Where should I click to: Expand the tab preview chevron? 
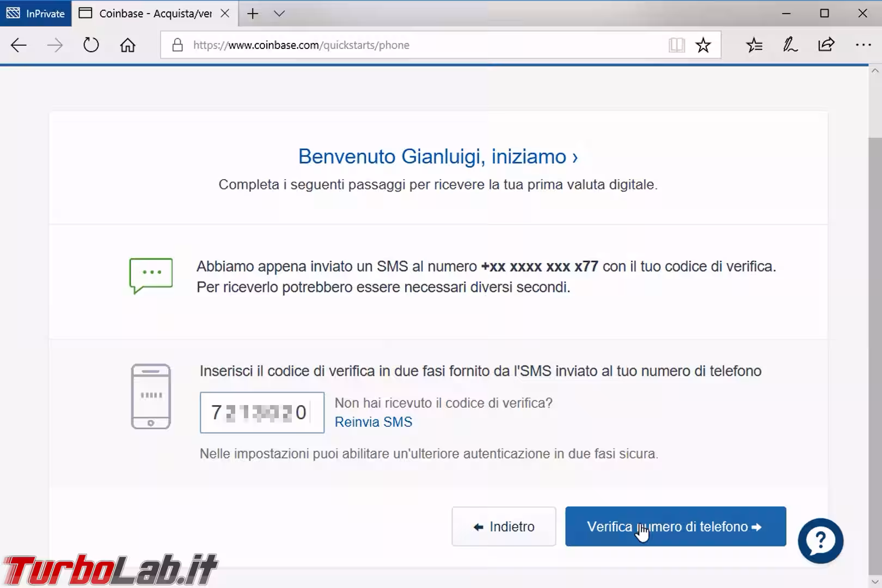coord(279,14)
